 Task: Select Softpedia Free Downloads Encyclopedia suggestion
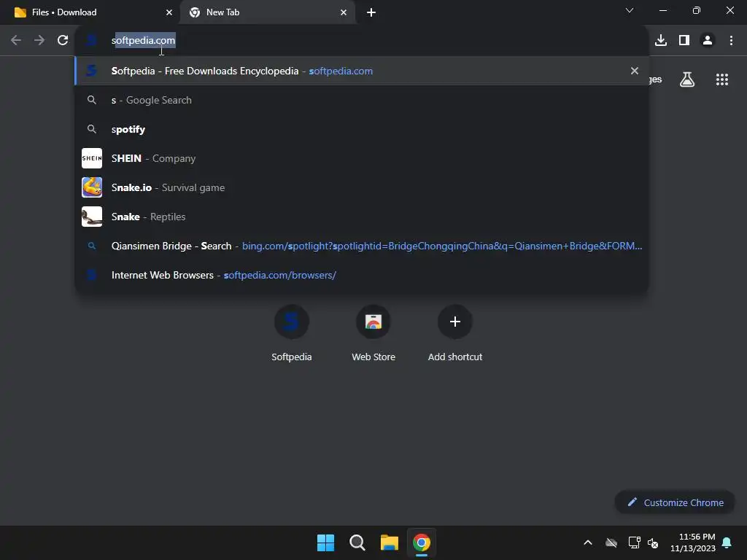[x=362, y=71]
